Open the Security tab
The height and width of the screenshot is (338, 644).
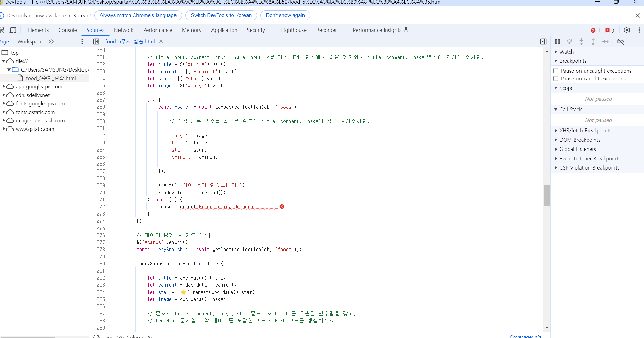coord(256,30)
